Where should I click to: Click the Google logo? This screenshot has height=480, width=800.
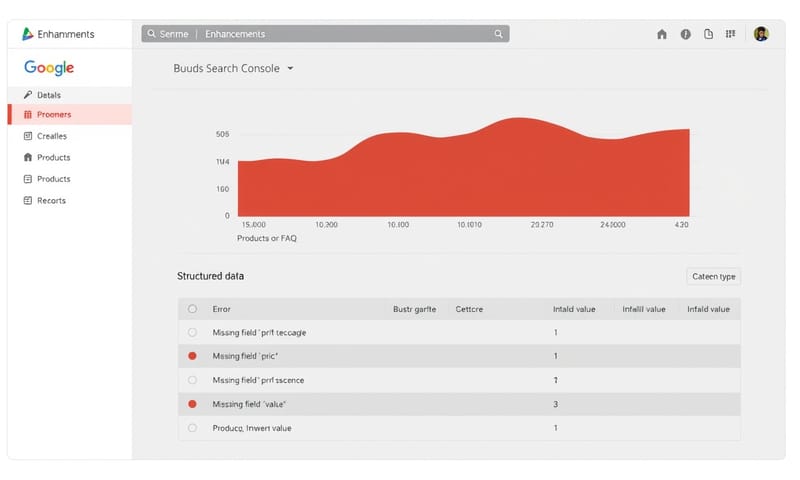[49, 68]
